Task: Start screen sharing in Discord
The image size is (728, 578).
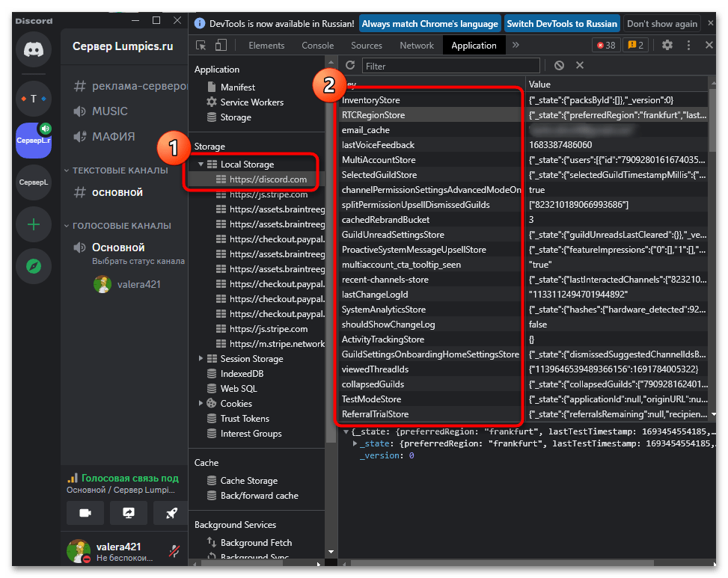Action: click(x=127, y=513)
